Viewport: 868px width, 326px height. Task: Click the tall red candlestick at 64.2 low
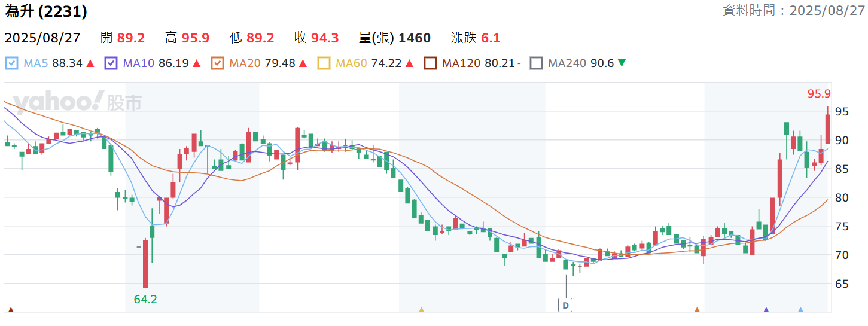point(145,263)
